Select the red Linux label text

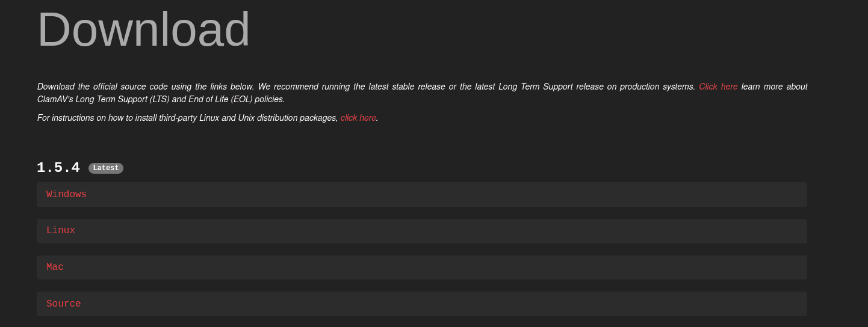click(x=61, y=231)
